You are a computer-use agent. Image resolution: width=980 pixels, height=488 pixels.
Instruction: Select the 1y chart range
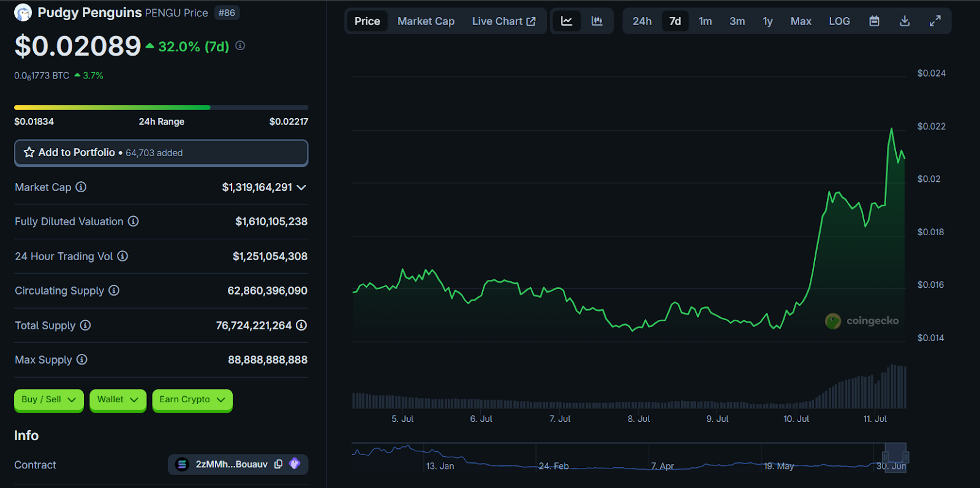tap(767, 21)
